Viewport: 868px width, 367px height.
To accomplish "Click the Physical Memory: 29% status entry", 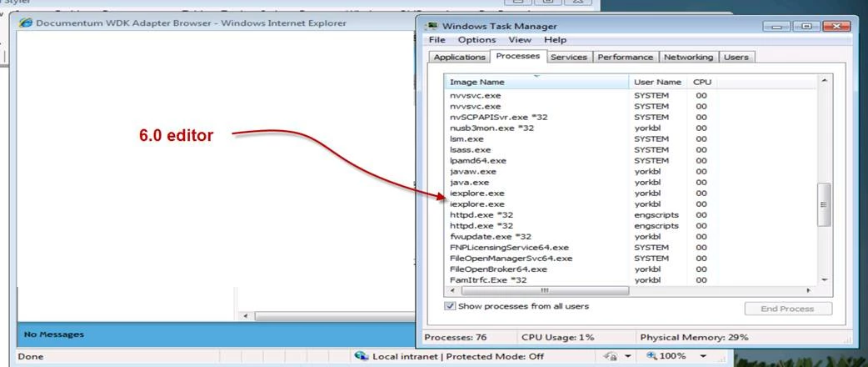I will click(x=694, y=337).
